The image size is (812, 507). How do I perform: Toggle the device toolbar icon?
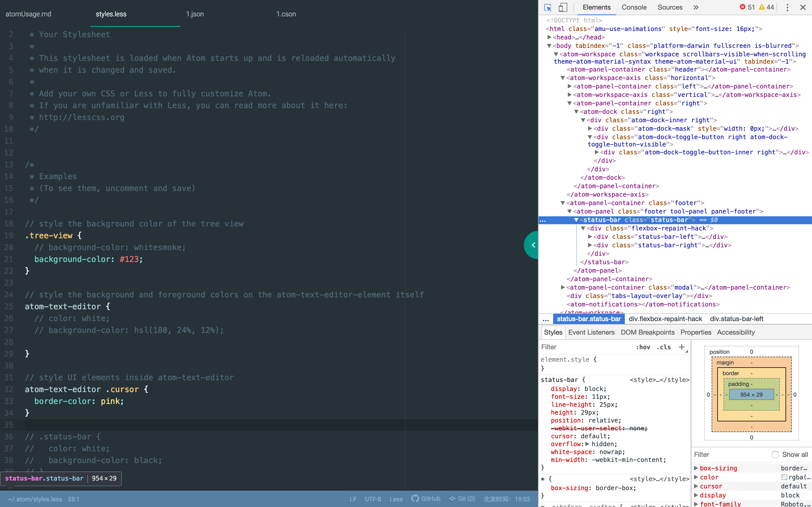click(x=563, y=7)
